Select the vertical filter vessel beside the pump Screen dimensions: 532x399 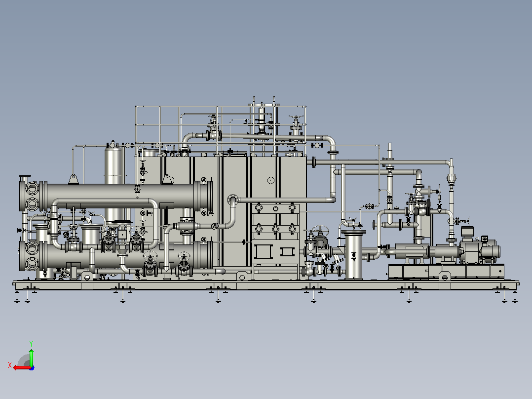click(x=353, y=255)
